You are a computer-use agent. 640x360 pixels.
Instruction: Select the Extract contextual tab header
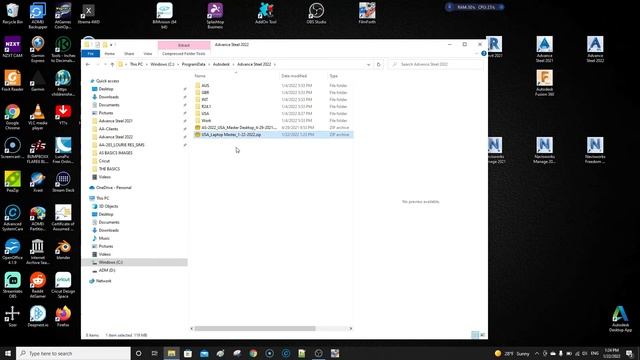click(184, 45)
